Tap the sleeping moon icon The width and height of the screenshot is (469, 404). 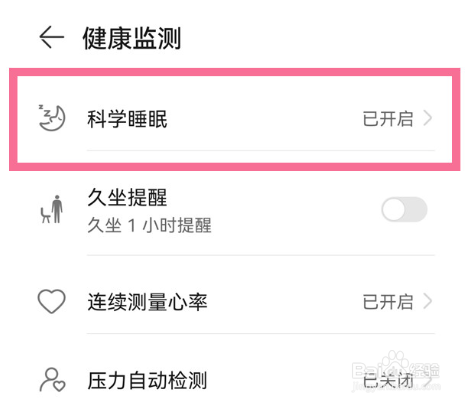52,118
